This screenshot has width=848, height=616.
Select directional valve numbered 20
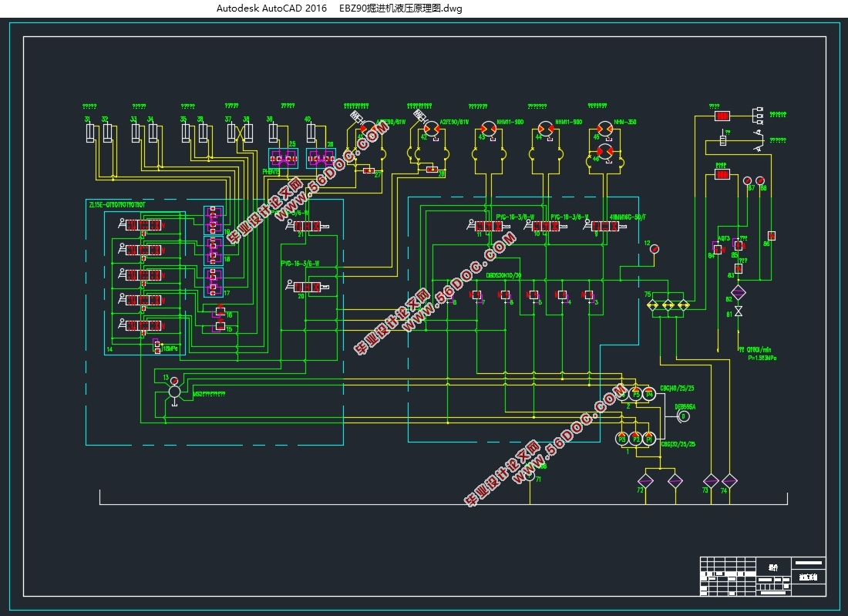(x=307, y=287)
